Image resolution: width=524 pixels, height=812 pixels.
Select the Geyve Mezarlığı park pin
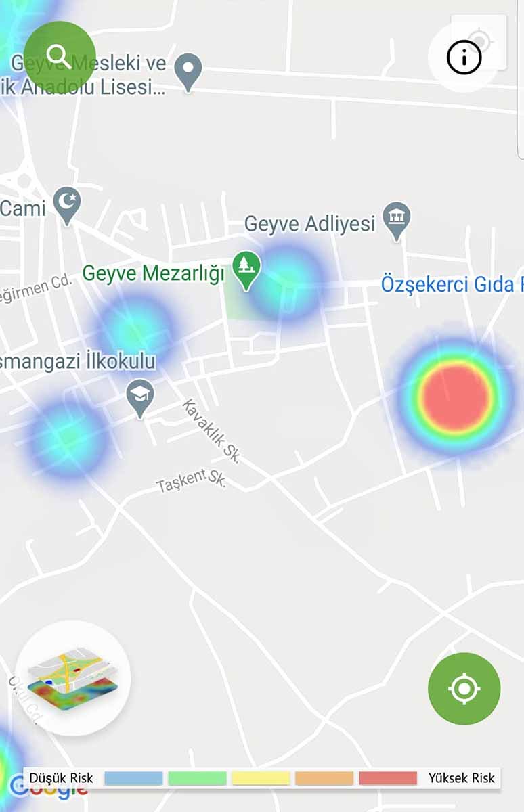(246, 271)
